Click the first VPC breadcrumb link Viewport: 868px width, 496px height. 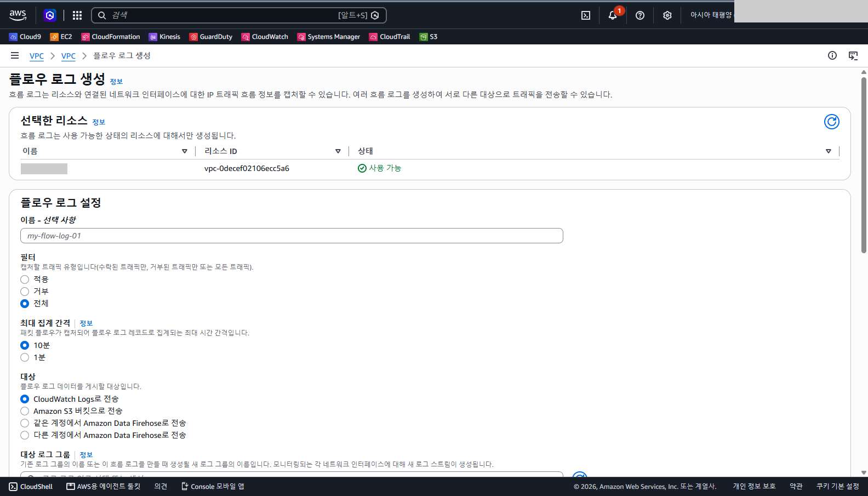pyautogui.click(x=37, y=56)
